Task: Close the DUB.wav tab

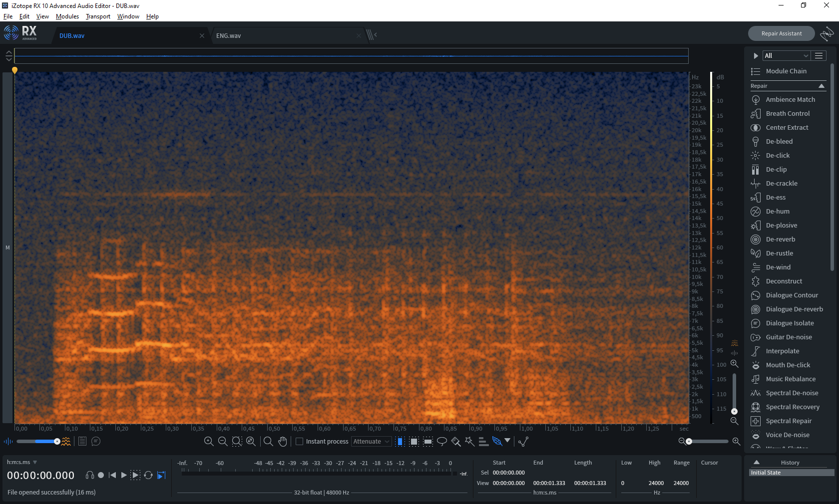Action: pyautogui.click(x=202, y=36)
